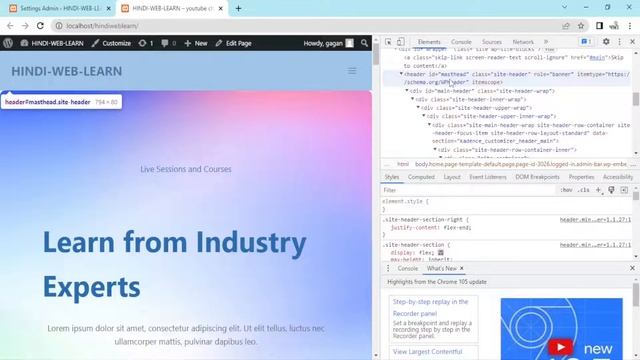640x360 pixels.
Task: Open DevTools settings gear
Action: tap(606, 42)
